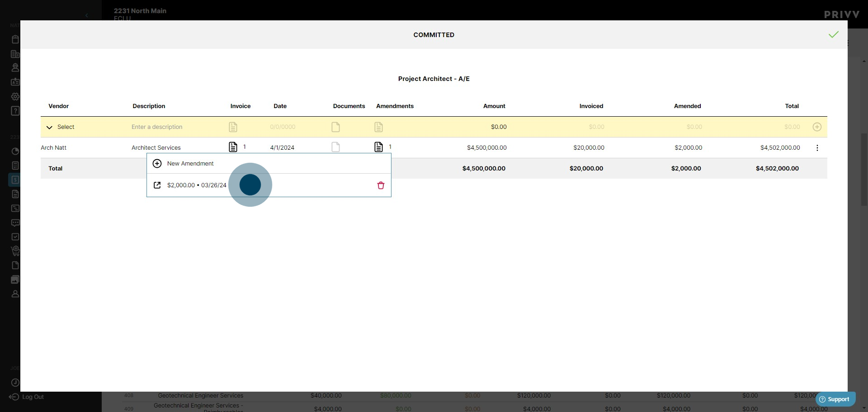Open the worker icon in the sidebar
Screen dimensions: 868x412
(x=15, y=67)
